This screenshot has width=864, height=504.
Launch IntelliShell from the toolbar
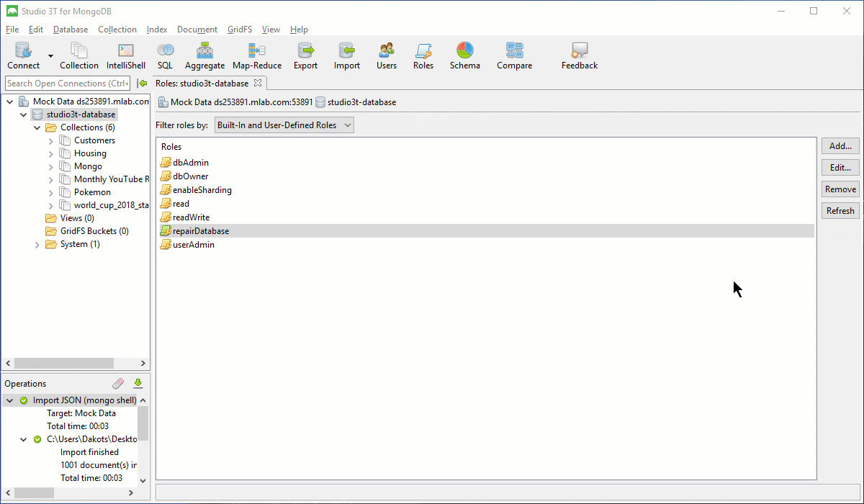(x=126, y=55)
